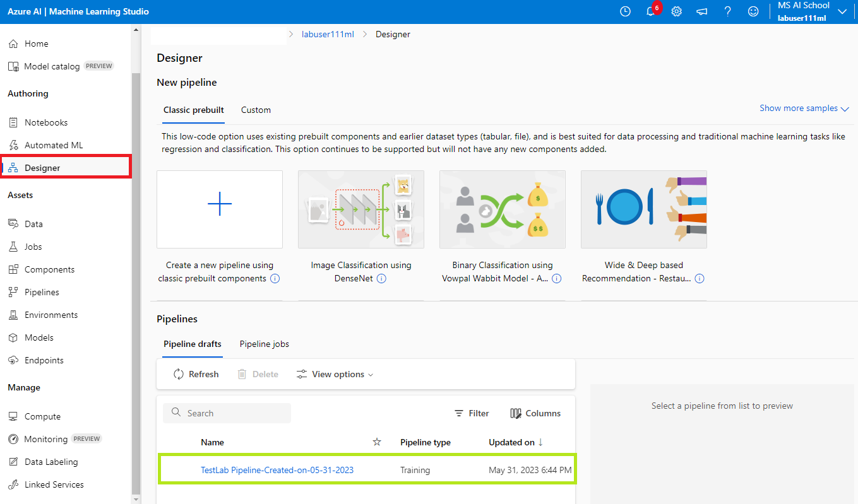Sort by Name column header
The width and height of the screenshot is (858, 504).
212,442
